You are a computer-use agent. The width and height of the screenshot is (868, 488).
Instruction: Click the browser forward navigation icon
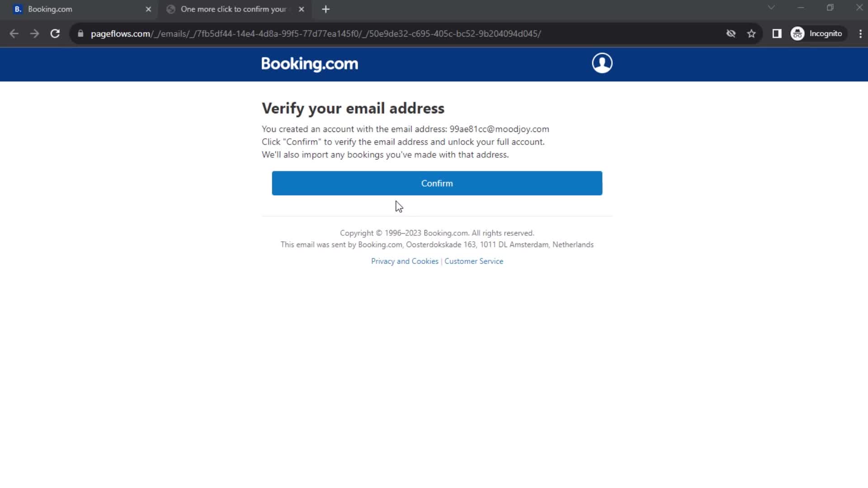[x=34, y=33]
